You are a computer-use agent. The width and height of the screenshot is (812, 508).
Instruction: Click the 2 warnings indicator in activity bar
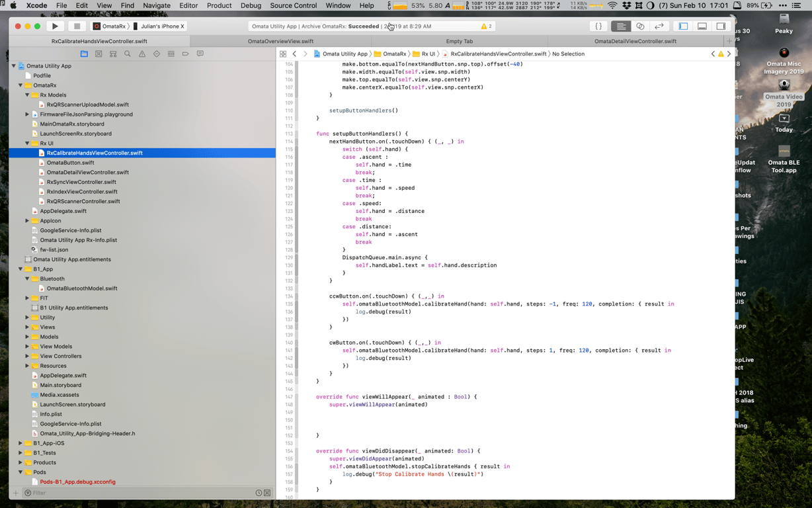click(486, 26)
